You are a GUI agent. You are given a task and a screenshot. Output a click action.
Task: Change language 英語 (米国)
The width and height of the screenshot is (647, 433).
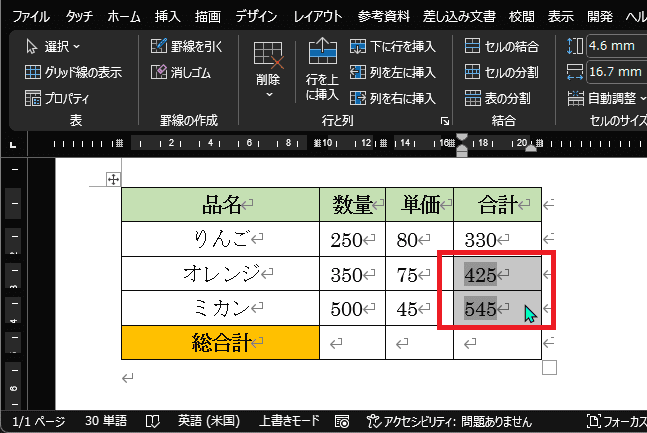point(209,421)
